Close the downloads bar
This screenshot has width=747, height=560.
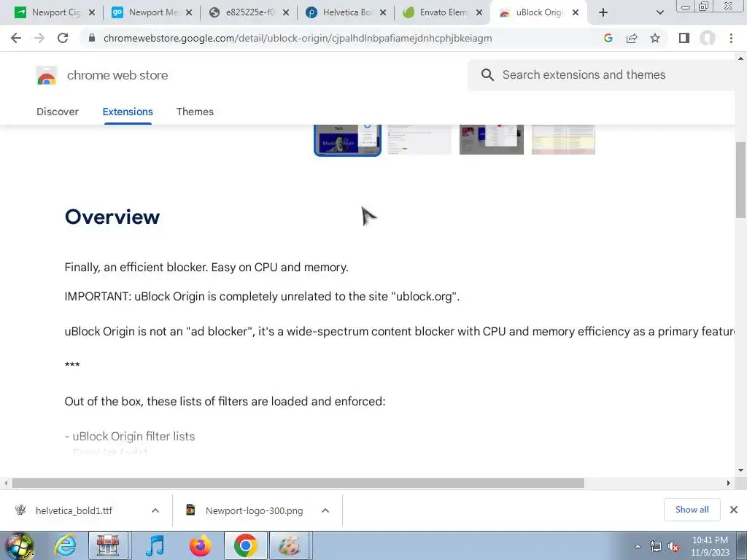click(734, 510)
